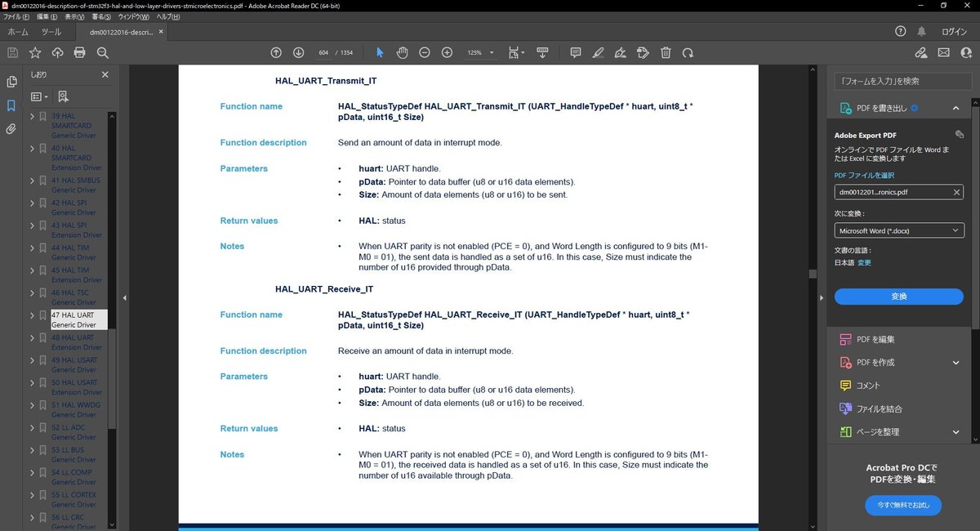Viewport: 980px width, 531px height.
Task: Close the しおり bookmarks panel
Action: 105,74
